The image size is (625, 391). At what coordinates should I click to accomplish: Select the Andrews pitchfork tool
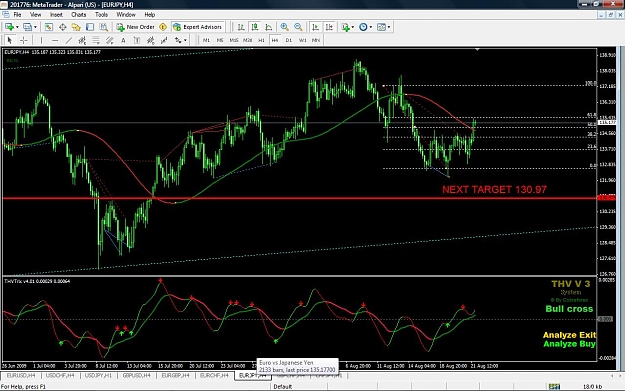pyautogui.click(x=110, y=40)
